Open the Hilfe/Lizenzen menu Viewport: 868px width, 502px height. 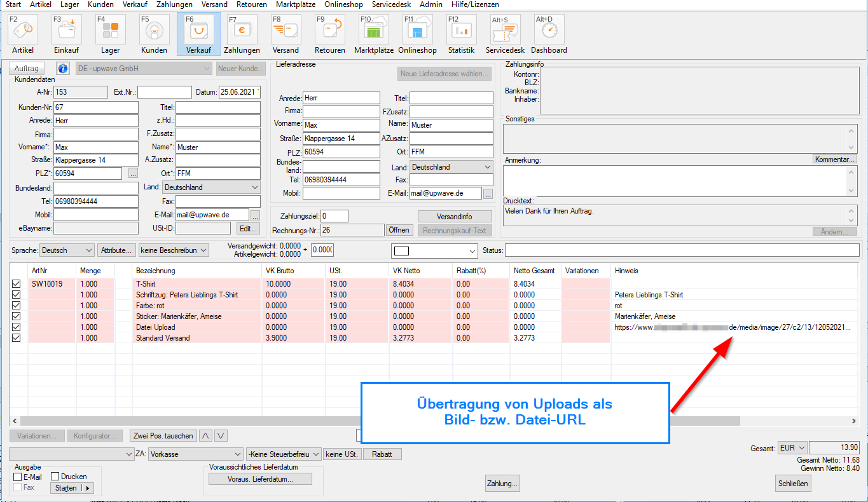(x=475, y=4)
